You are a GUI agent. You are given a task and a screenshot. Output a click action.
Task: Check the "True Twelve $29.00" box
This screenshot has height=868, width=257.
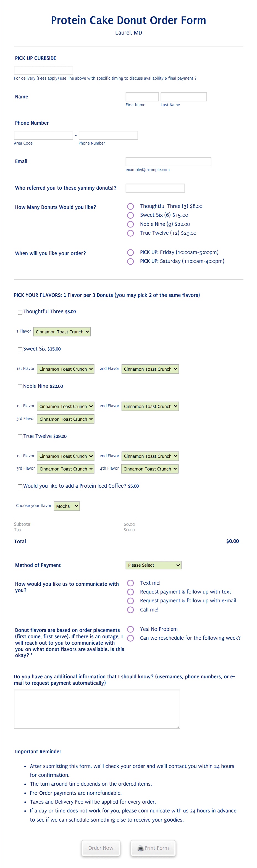click(20, 437)
